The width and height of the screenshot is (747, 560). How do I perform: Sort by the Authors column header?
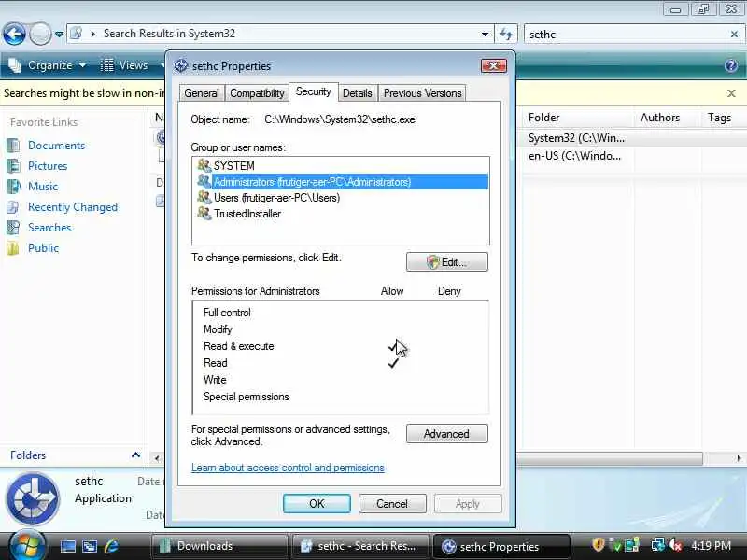(x=667, y=118)
